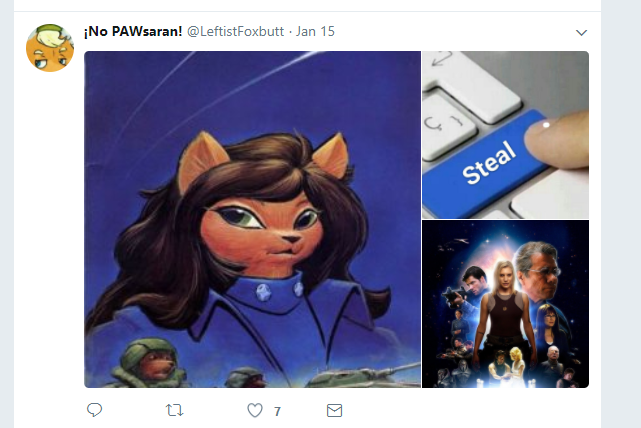Visit the @LeftistFoxbutt handle link
The width and height of the screenshot is (641, 428).
click(235, 31)
